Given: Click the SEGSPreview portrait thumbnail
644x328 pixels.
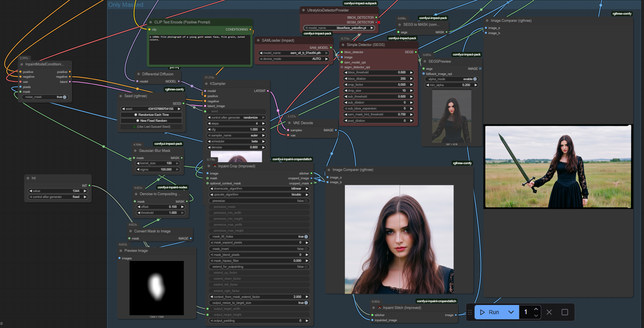Looking at the screenshot, I should click(452, 116).
